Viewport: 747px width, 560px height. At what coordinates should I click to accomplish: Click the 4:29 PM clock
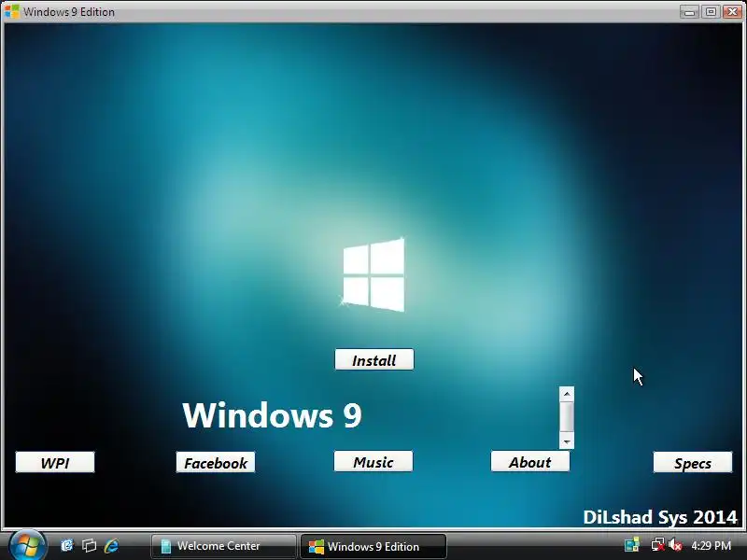click(711, 546)
